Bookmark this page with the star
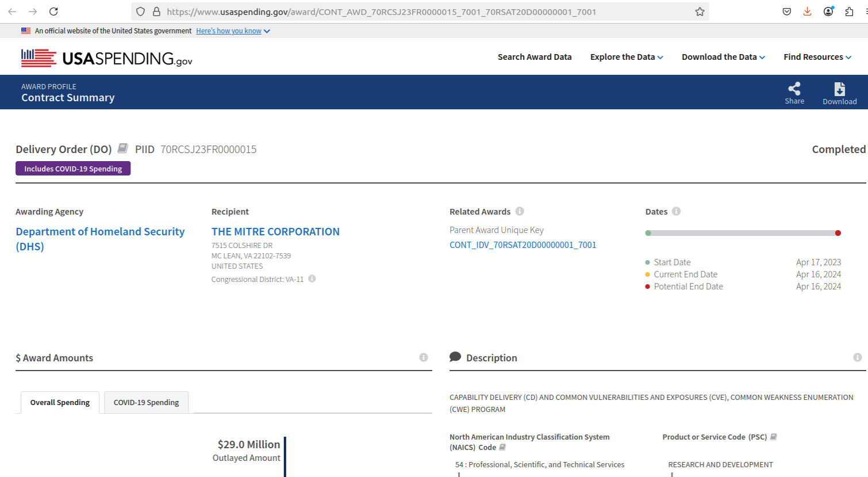This screenshot has width=868, height=477. [x=700, y=12]
